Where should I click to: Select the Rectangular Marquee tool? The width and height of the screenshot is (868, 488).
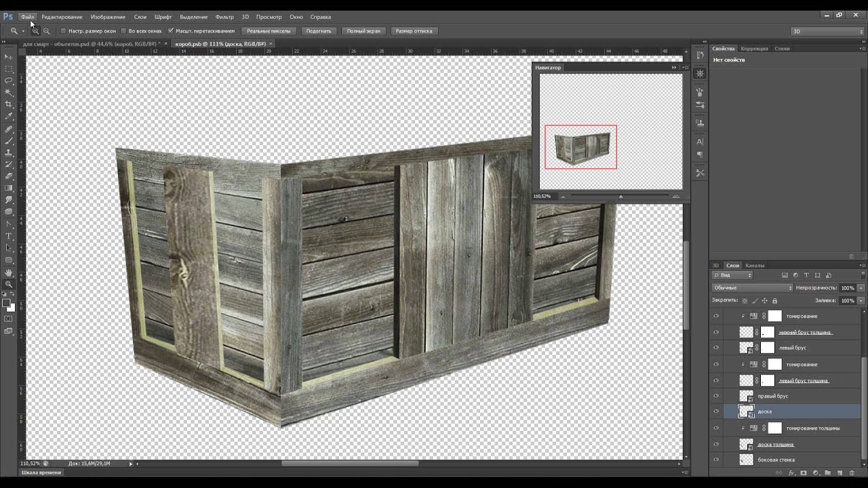point(9,68)
